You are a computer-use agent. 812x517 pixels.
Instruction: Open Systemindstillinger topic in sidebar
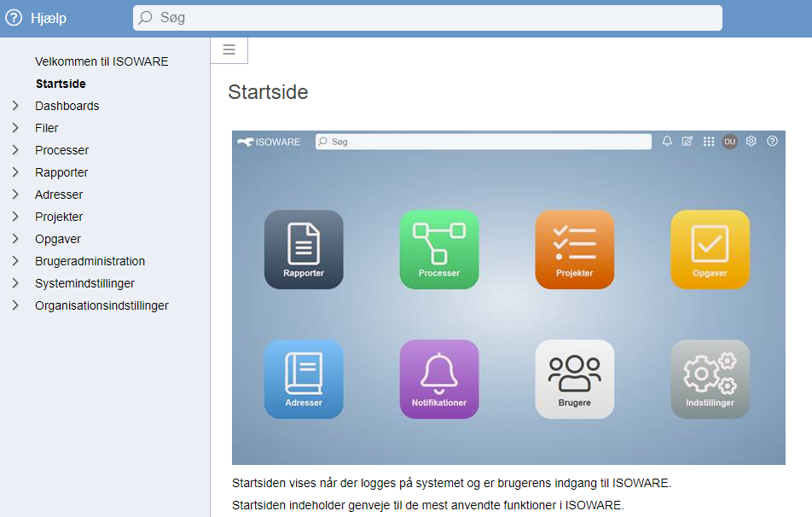(84, 283)
